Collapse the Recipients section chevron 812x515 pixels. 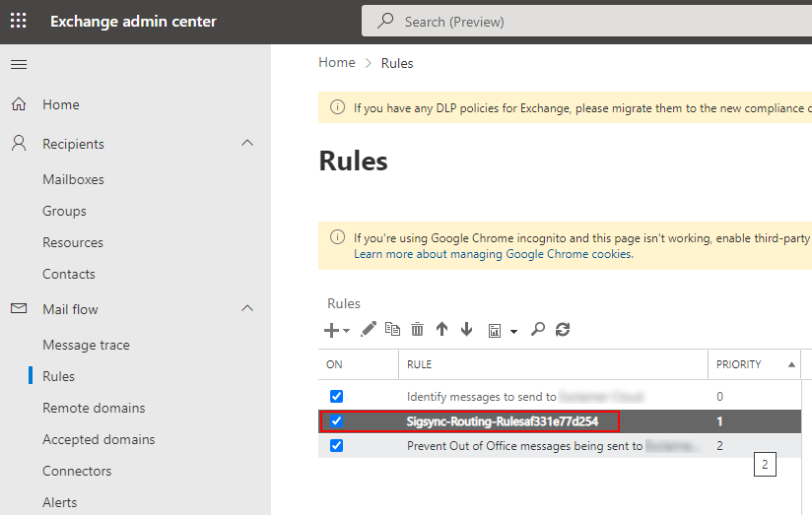coord(247,144)
